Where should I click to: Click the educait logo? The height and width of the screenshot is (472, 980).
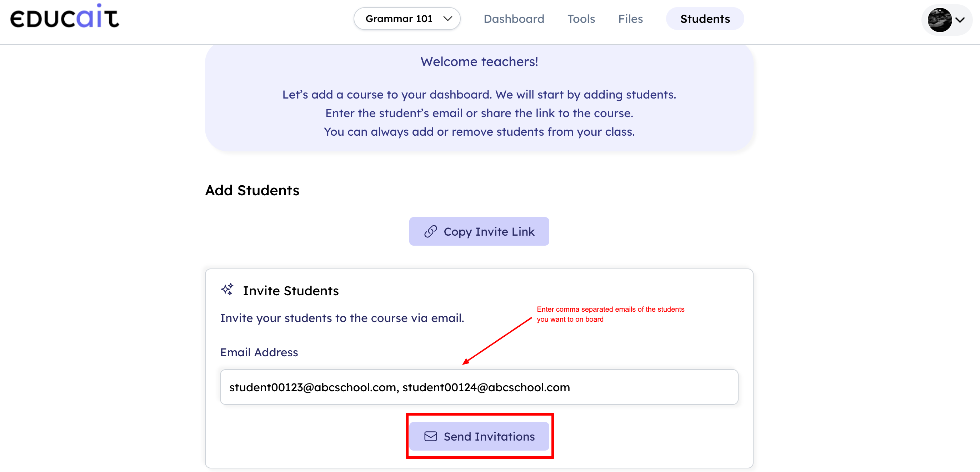[64, 17]
